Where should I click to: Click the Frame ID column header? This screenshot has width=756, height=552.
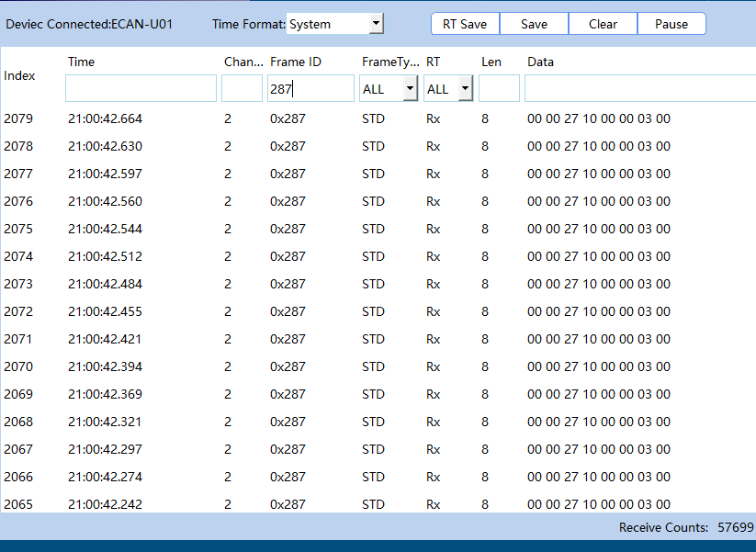coord(295,62)
